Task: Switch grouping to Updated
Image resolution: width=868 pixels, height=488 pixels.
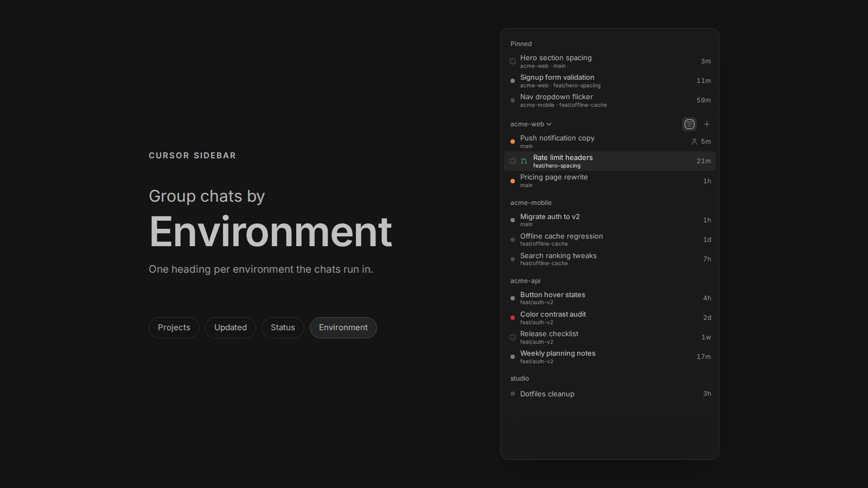Action: (231, 328)
